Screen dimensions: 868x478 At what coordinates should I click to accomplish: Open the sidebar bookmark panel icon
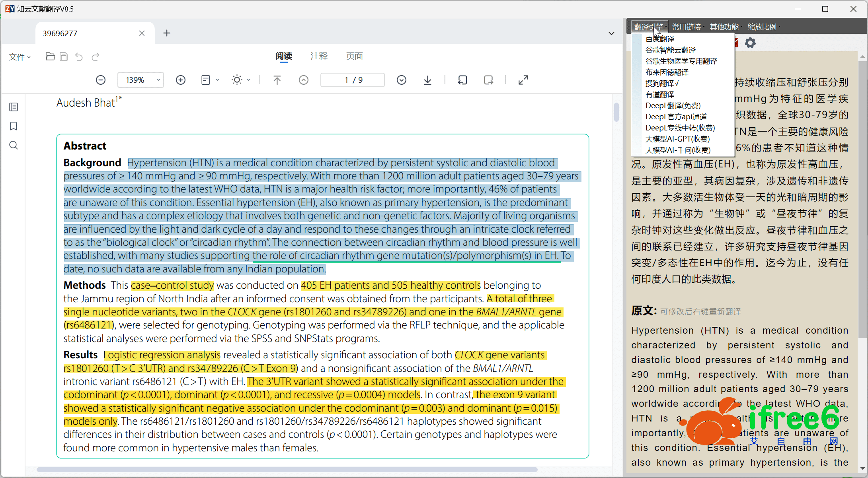(x=14, y=126)
